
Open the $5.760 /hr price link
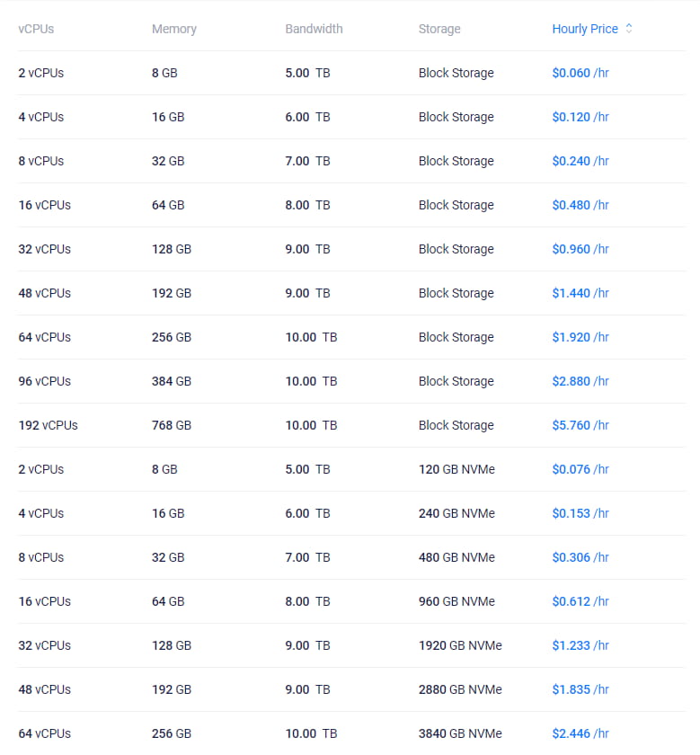tap(580, 425)
